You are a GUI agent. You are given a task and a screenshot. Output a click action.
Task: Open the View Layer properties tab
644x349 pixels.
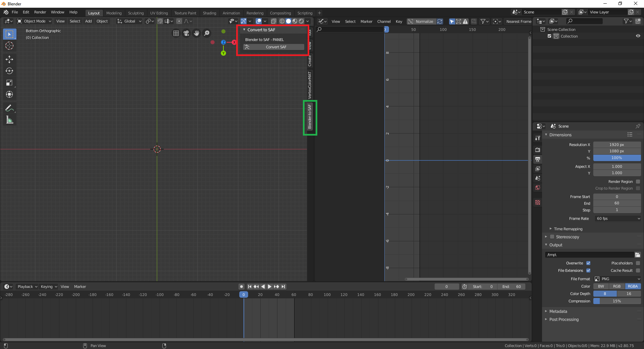538,168
